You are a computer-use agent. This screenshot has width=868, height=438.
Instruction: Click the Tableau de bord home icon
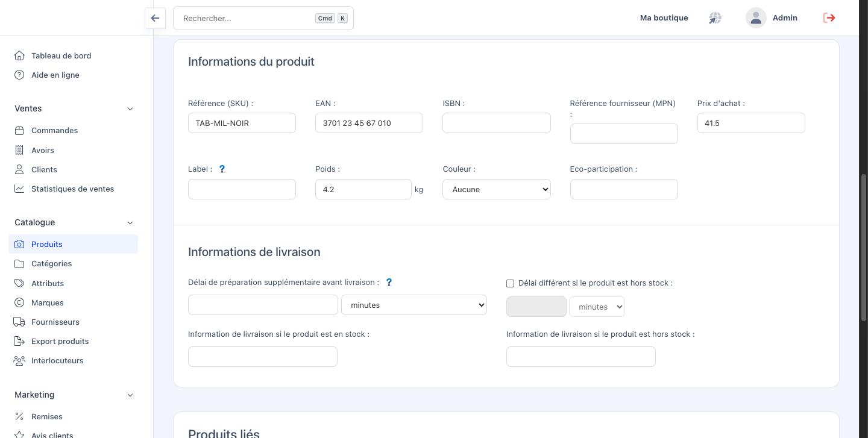click(19, 55)
